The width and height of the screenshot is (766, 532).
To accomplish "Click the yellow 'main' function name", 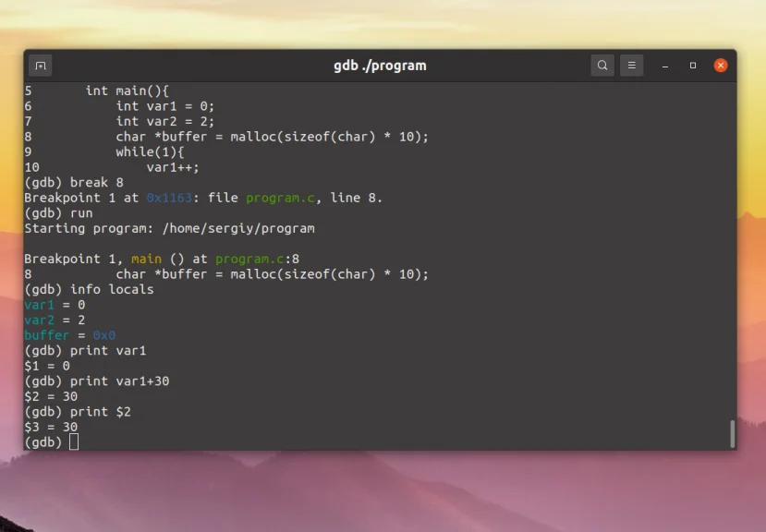I will pyautogui.click(x=147, y=259).
